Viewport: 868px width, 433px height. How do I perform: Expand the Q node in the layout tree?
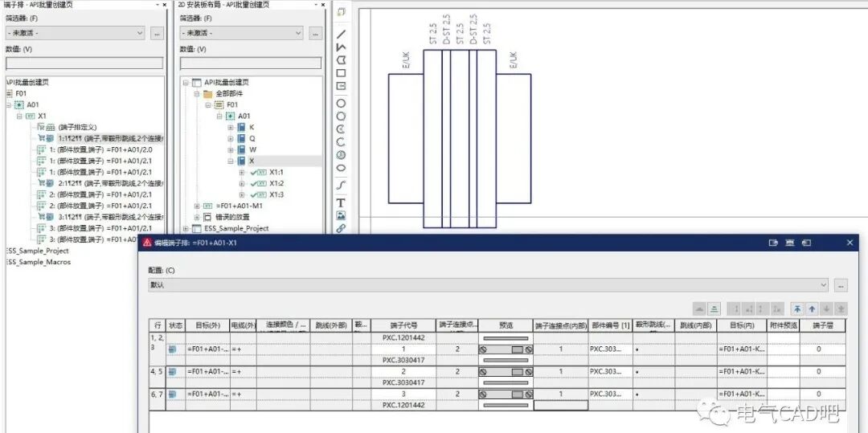coord(231,138)
